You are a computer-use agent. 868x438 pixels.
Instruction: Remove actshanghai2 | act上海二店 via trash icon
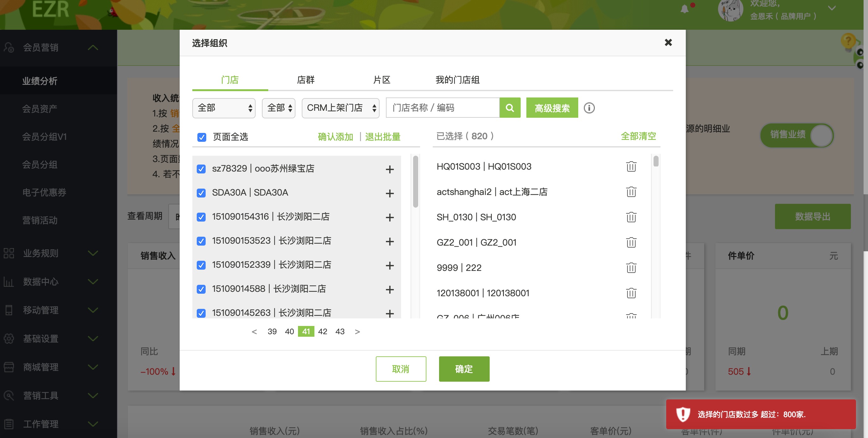click(631, 191)
